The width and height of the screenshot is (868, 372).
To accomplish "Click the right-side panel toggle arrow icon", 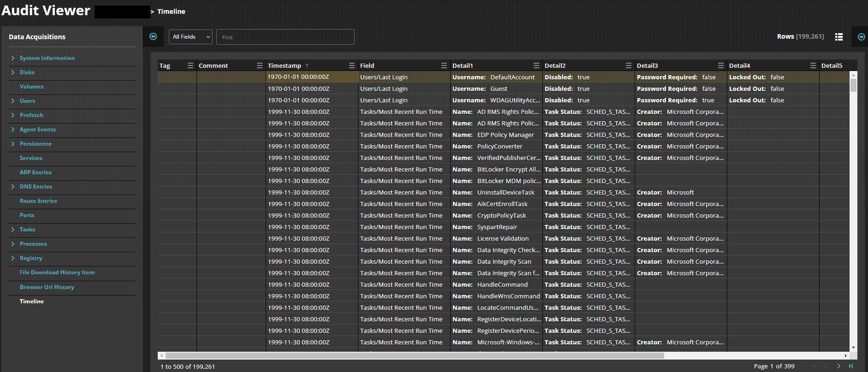I will tap(861, 37).
